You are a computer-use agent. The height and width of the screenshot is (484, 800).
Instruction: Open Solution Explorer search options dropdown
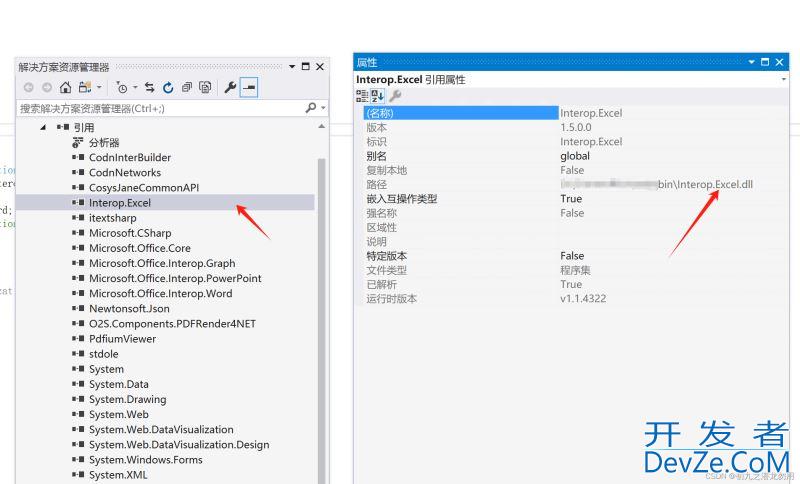tap(322, 108)
